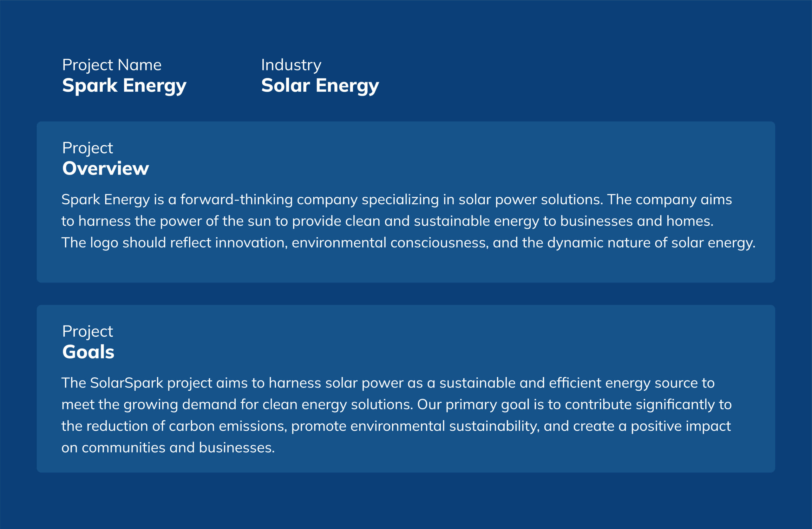
Task: Click the line starting 'Spark Energy is a forward-thinking'
Action: (396, 200)
